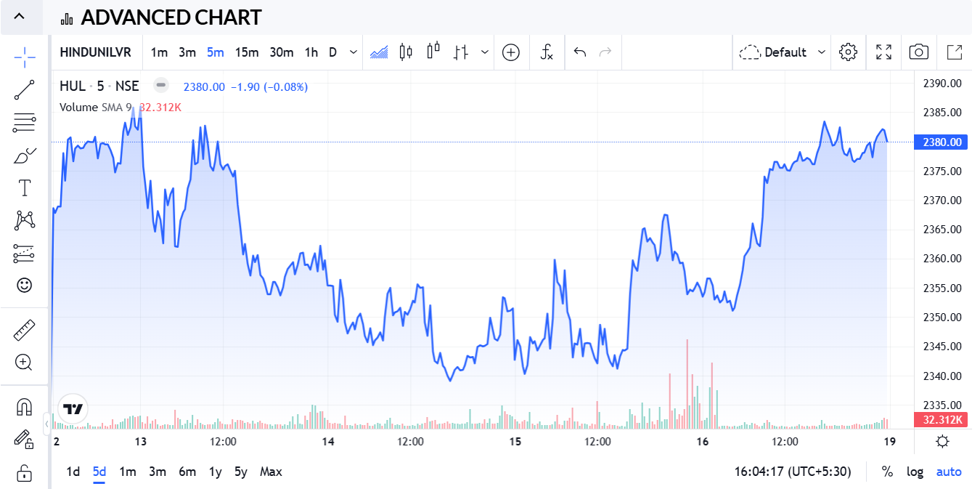The image size is (980, 489).
Task: Select the 1m interval
Action: click(159, 52)
